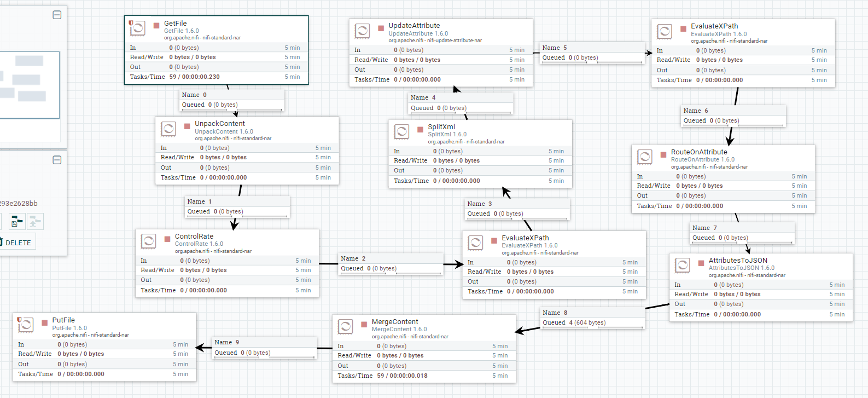Click the SplitXml processor icon
Screen dimensions: 868x398
(401, 132)
